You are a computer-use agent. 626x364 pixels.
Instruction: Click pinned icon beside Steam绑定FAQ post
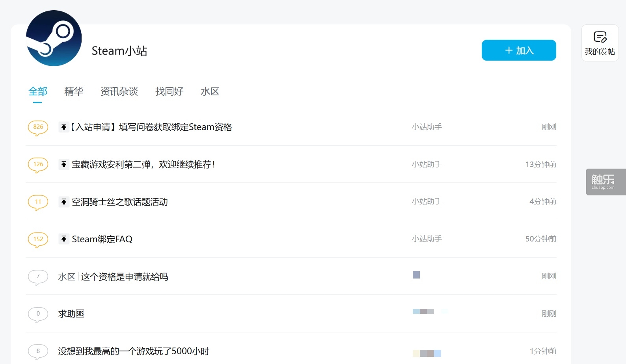[64, 239]
